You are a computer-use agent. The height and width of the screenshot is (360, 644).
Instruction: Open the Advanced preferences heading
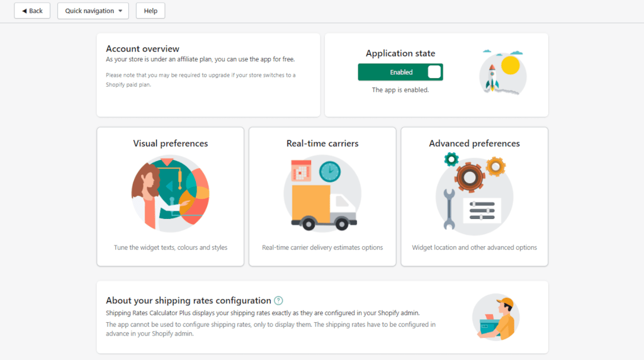(x=474, y=143)
